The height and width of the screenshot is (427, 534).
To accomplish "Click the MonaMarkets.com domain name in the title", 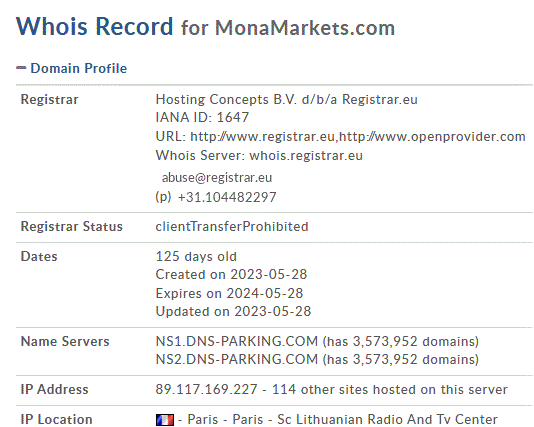I will tap(305, 28).
